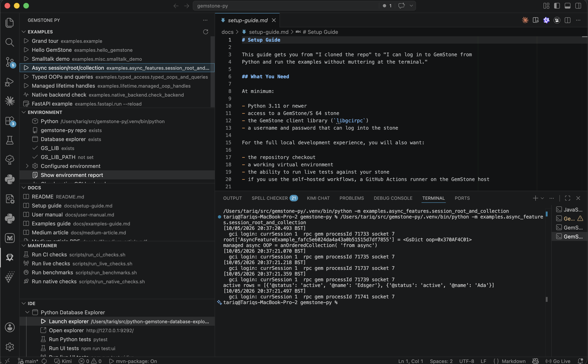This screenshot has width=588, height=364.
Task: Open explorer at http://127.0.0.1:9292/
Action: [x=117, y=330]
